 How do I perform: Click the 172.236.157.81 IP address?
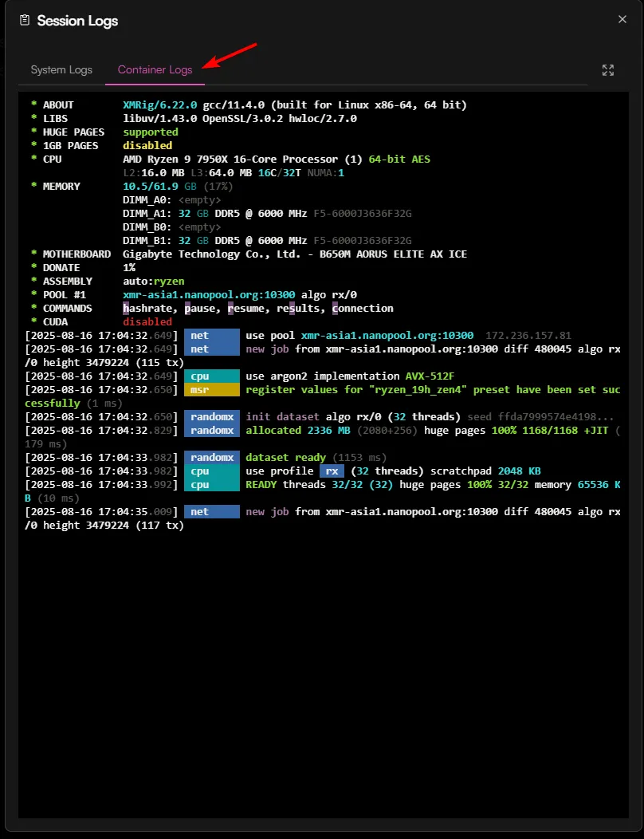528,336
